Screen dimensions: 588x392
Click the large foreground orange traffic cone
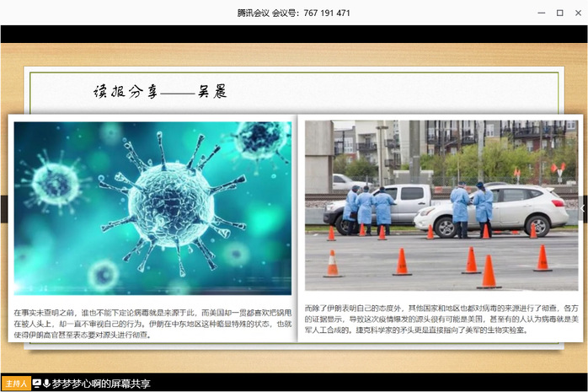point(488,272)
